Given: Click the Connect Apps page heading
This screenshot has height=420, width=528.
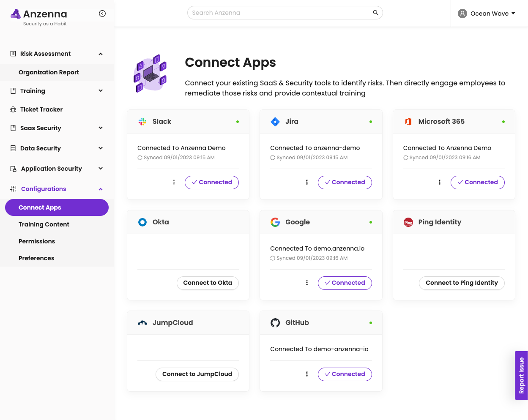Looking at the screenshot, I should pos(230,63).
